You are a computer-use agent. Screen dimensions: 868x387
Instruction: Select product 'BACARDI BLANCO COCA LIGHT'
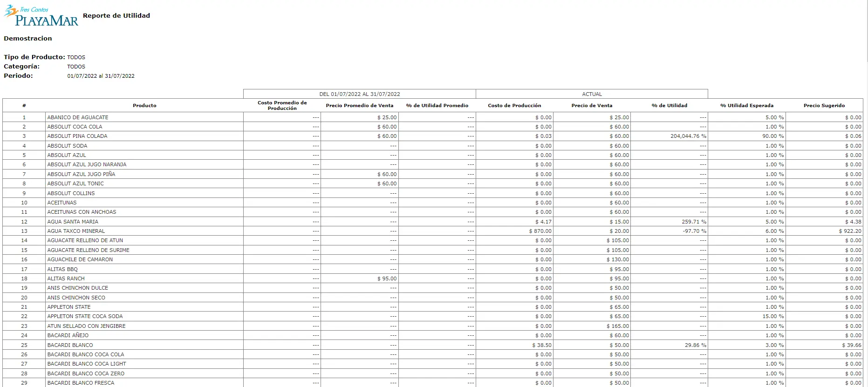coord(87,364)
